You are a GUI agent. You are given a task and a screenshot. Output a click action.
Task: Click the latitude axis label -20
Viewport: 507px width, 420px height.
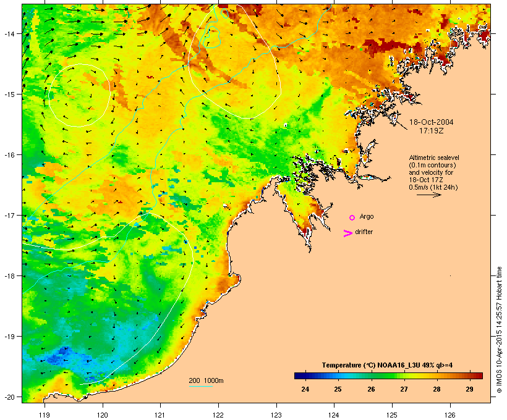pos(9,397)
